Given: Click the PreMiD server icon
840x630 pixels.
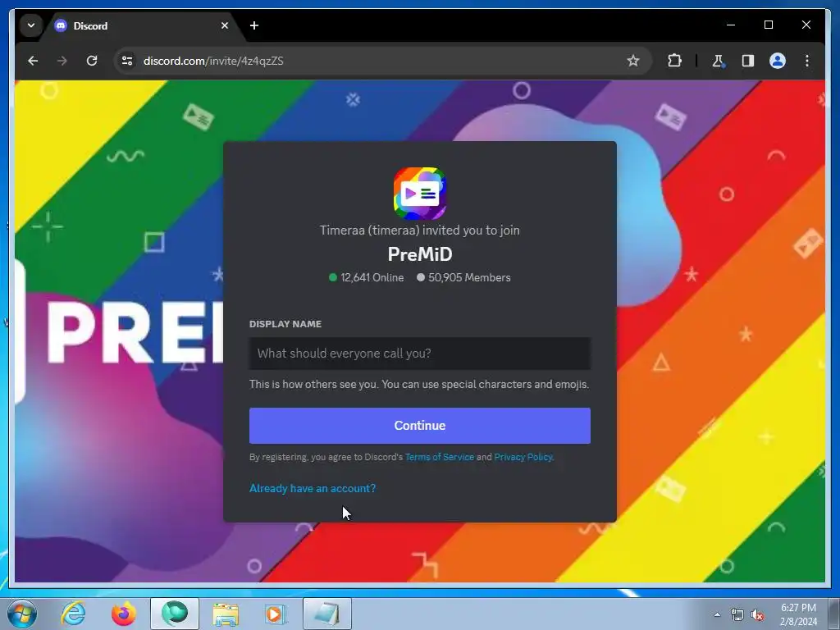Looking at the screenshot, I should click(420, 194).
